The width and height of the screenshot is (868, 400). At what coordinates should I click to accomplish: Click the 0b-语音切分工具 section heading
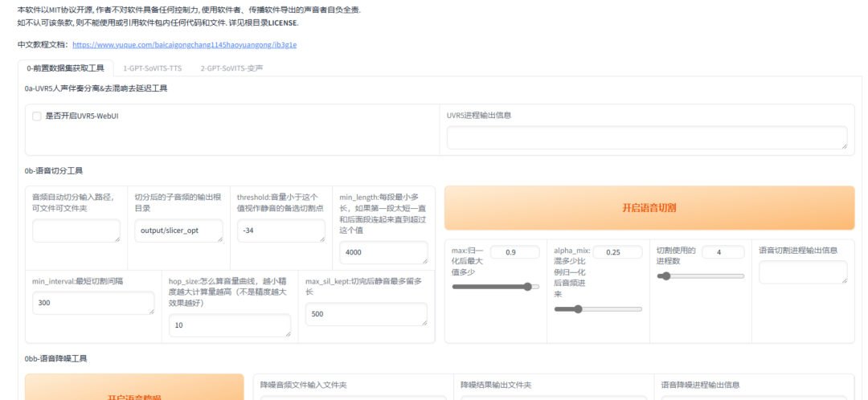(54, 171)
